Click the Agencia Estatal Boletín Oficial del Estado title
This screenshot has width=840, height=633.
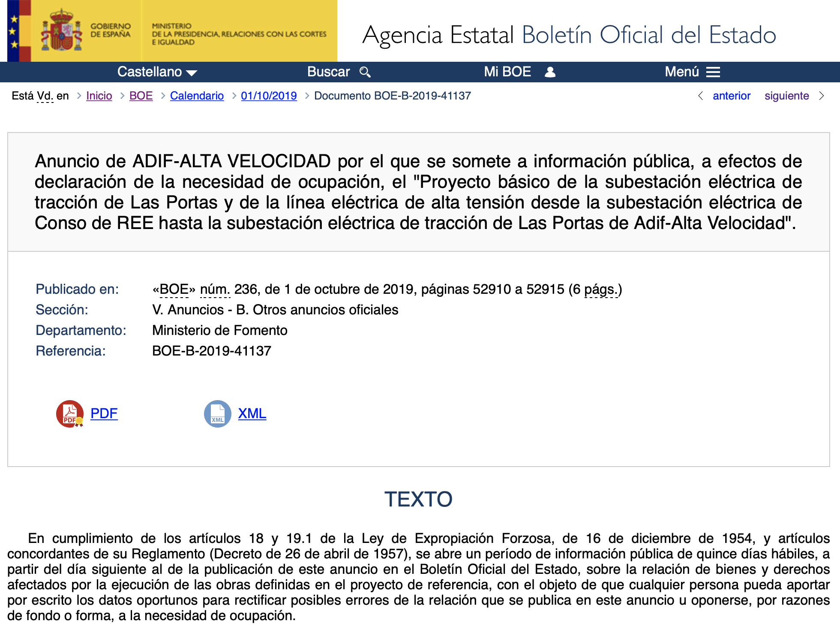point(569,35)
